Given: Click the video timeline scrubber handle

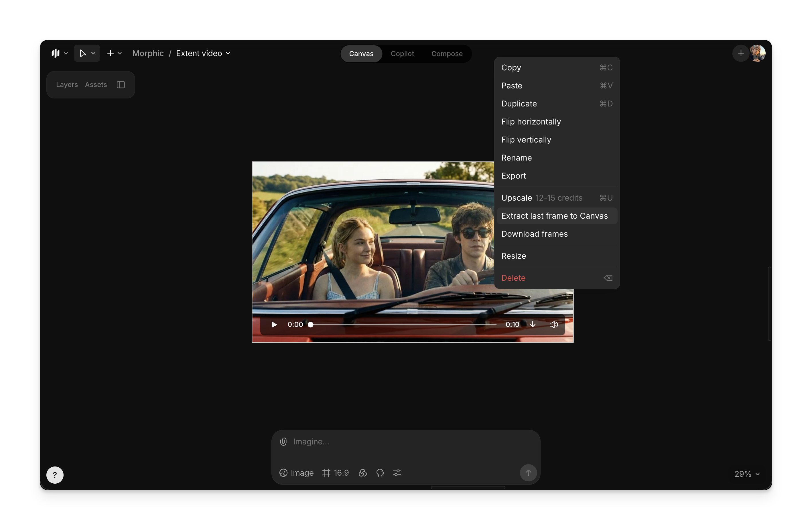Looking at the screenshot, I should [310, 325].
